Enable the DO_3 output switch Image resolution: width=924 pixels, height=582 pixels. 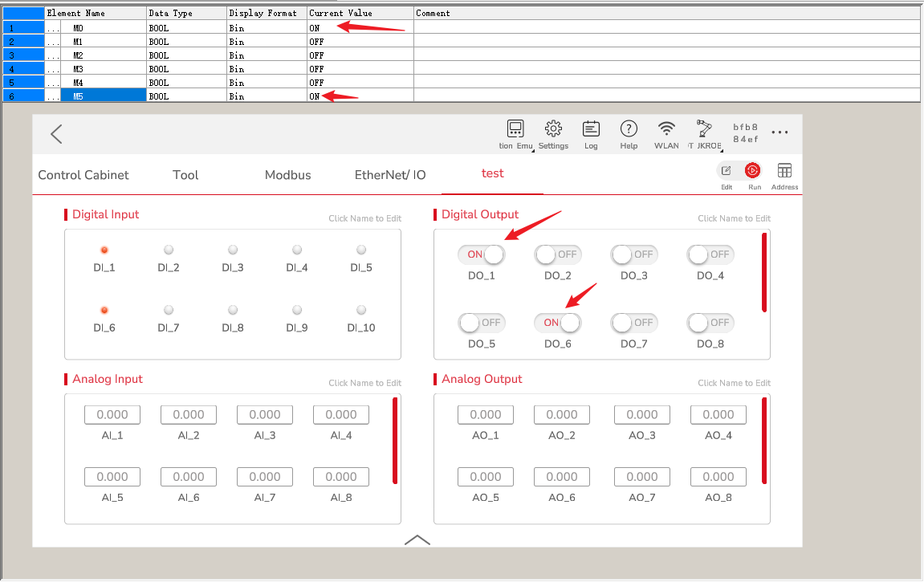coord(634,254)
